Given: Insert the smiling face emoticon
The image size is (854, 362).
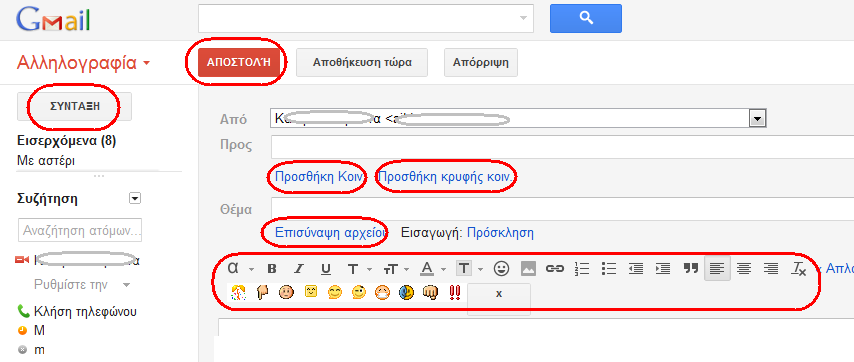Looking at the screenshot, I should [x=334, y=293].
